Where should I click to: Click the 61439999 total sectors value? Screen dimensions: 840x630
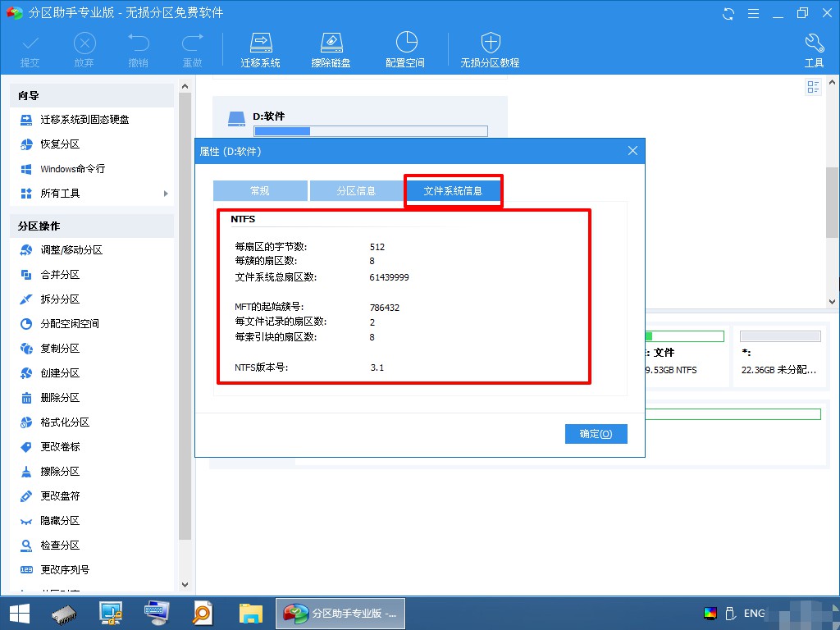[389, 277]
